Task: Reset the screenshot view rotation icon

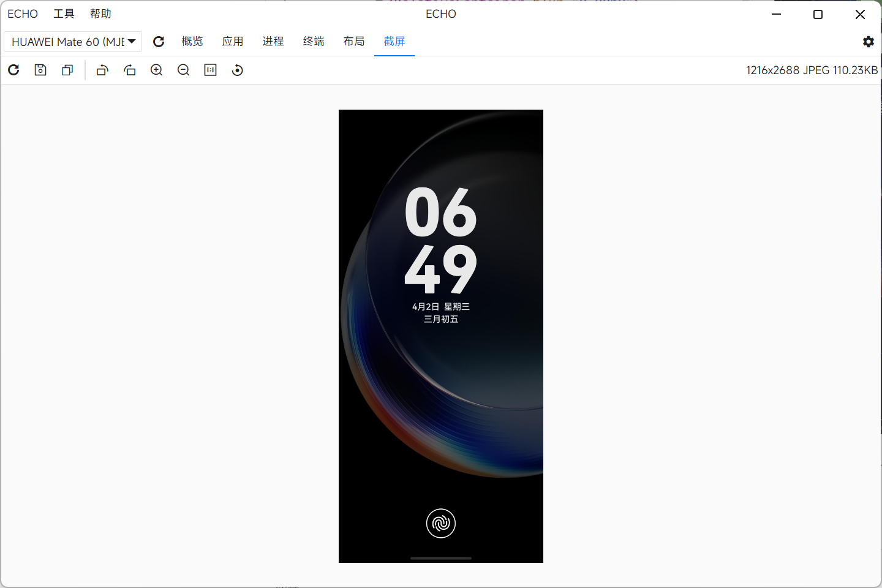Action: (x=237, y=70)
